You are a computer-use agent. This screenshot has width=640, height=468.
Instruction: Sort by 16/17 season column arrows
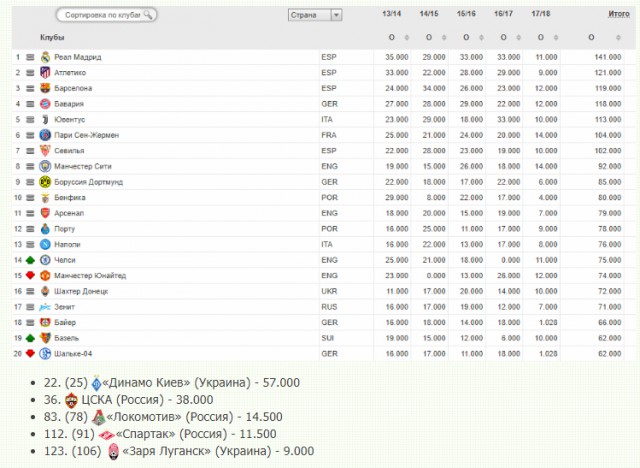click(x=518, y=38)
